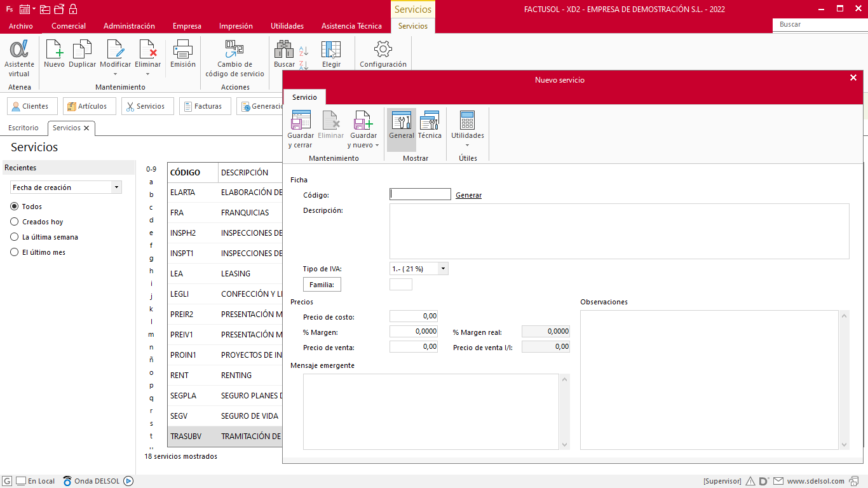The width and height of the screenshot is (868, 488).
Task: Choose the La última semana option
Action: coord(15,237)
